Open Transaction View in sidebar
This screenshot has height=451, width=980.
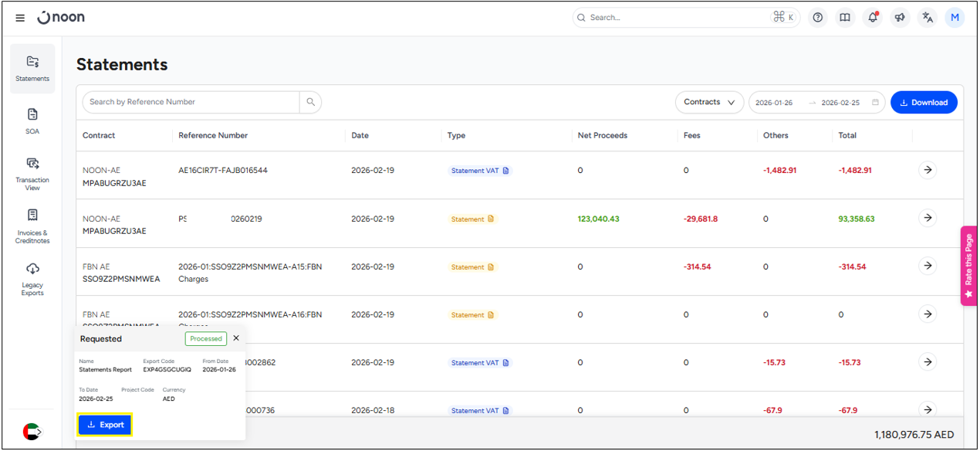point(32,173)
